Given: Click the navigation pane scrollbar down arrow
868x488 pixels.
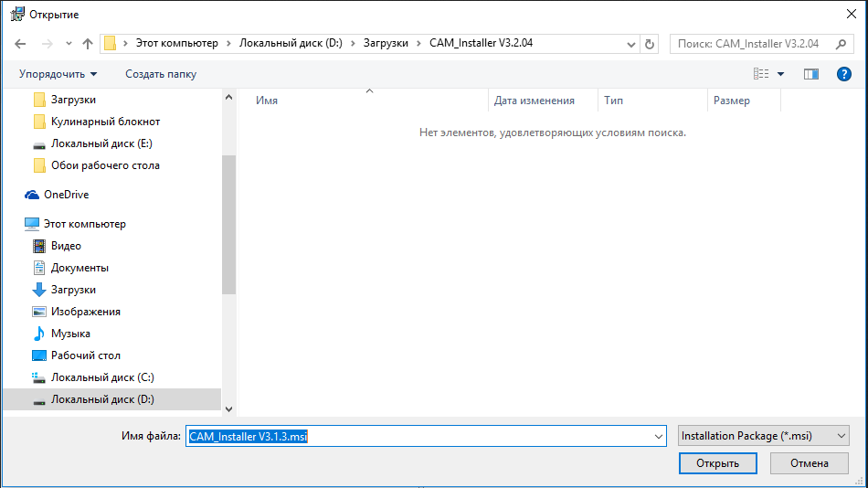Looking at the screenshot, I should click(228, 409).
